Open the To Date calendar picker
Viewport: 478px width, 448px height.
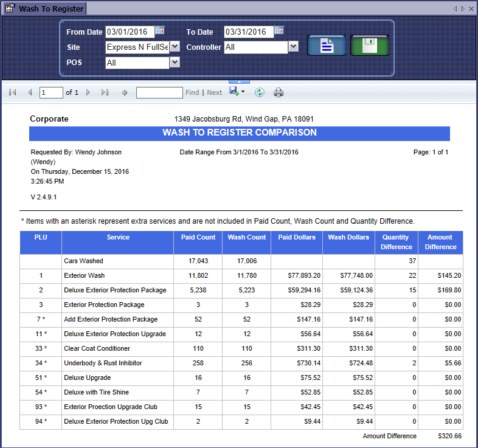pyautogui.click(x=279, y=30)
